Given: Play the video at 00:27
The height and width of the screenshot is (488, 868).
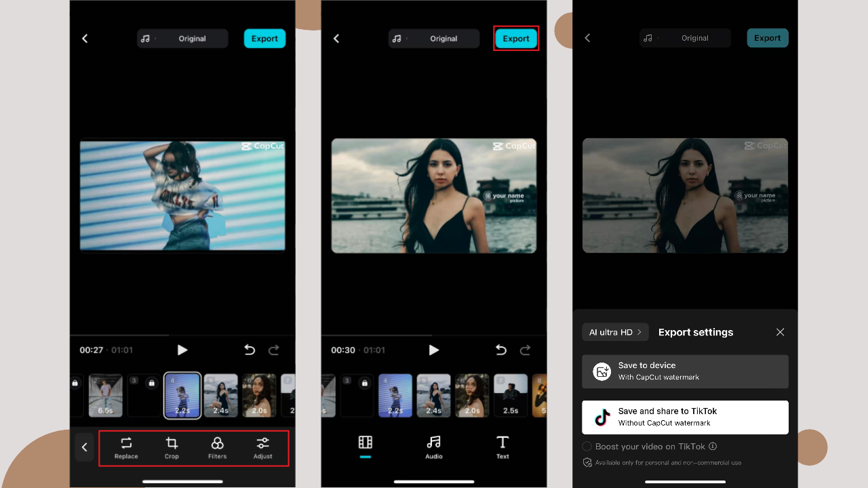Looking at the screenshot, I should [182, 350].
